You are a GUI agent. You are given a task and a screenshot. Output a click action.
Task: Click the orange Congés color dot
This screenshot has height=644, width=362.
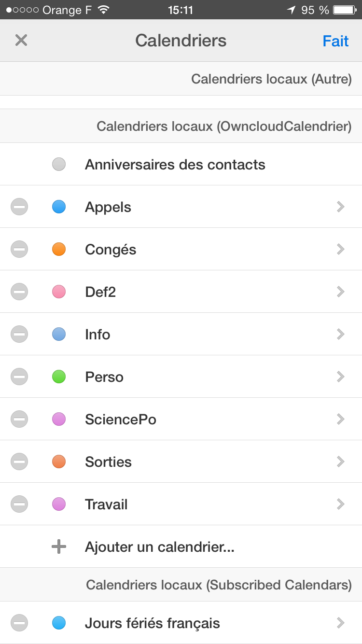tap(59, 250)
